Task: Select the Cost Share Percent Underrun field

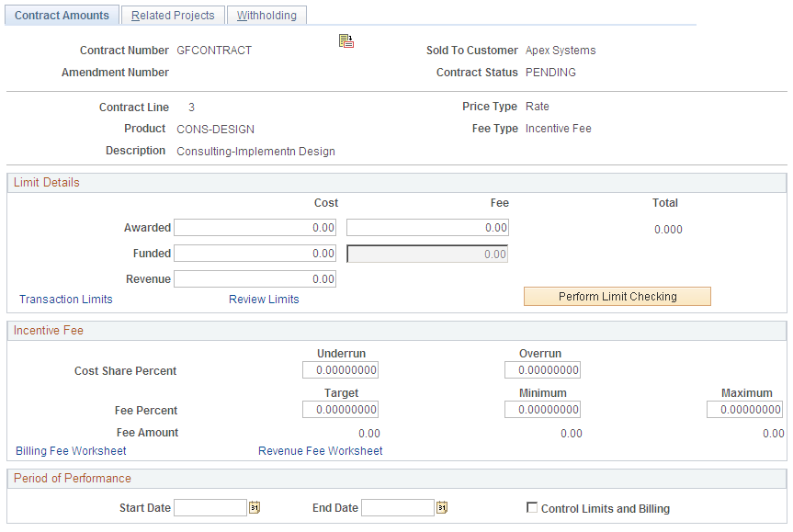Action: point(341,369)
